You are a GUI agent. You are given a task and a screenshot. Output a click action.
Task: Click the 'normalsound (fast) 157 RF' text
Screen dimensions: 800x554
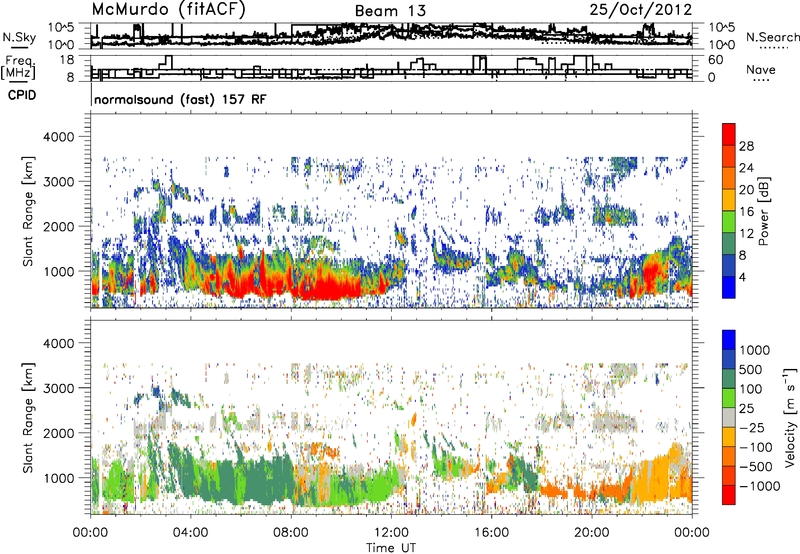pos(180,99)
